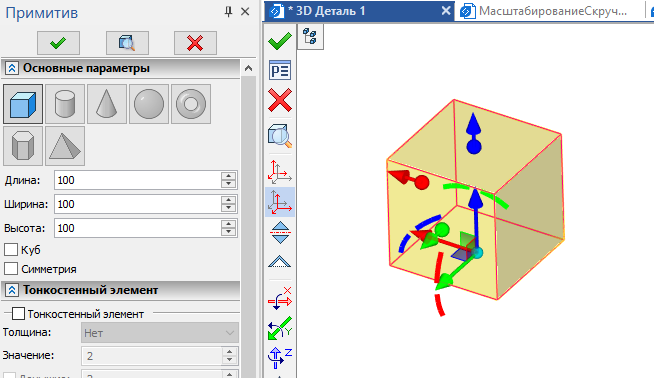
Task: Collapse the Тонкостенный элемент section header
Action: [12, 290]
